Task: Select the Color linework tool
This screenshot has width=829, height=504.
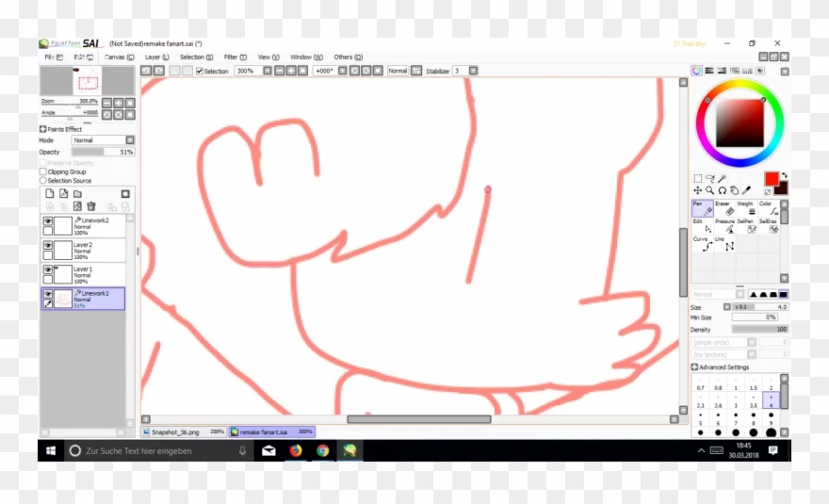Action: pos(768,208)
